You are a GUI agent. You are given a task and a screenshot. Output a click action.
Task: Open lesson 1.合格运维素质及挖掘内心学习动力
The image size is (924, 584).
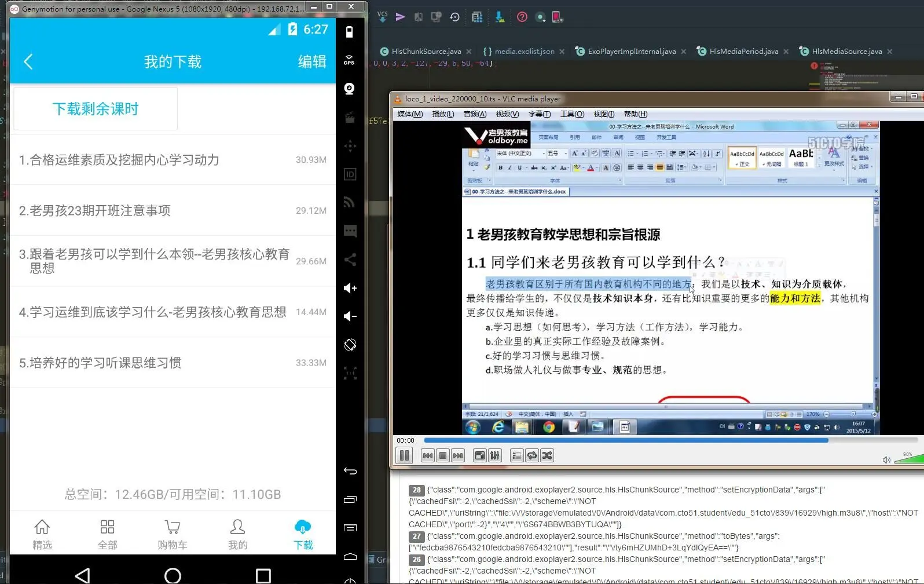point(173,160)
